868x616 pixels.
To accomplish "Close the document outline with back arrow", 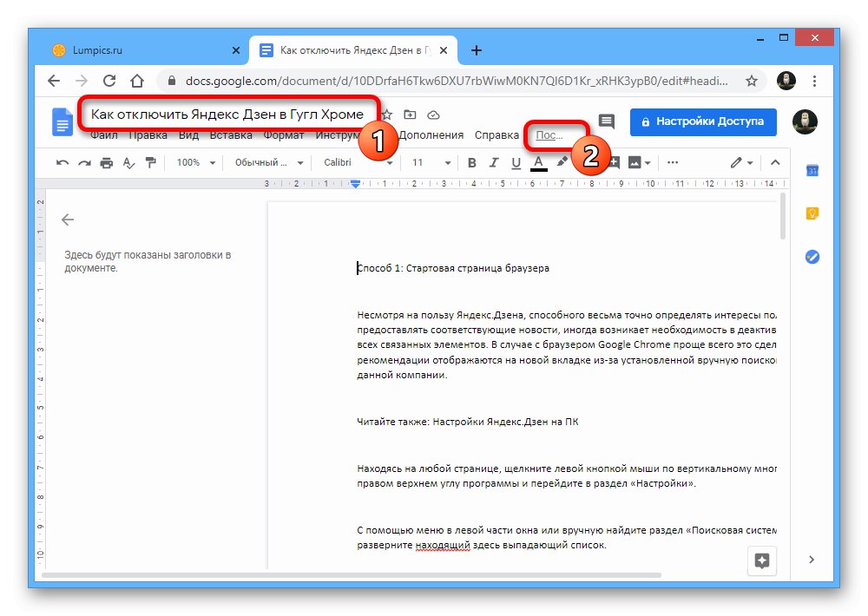I will click(68, 220).
